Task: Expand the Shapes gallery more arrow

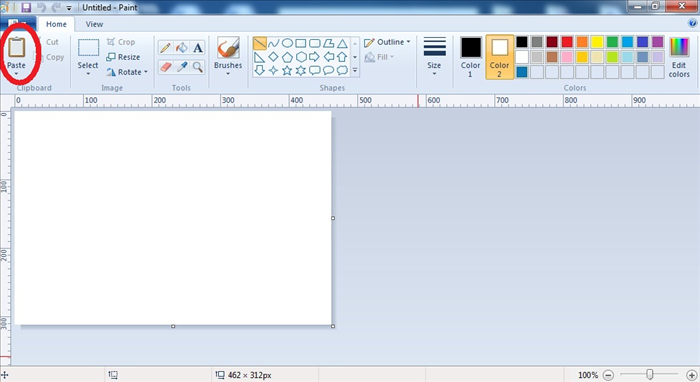Action: coord(355,71)
